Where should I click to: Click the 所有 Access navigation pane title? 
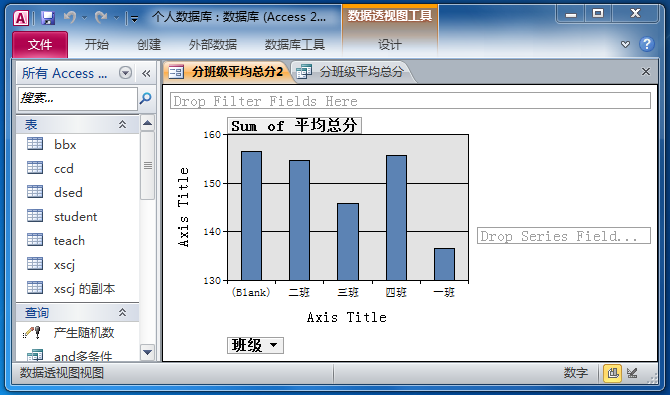point(65,73)
